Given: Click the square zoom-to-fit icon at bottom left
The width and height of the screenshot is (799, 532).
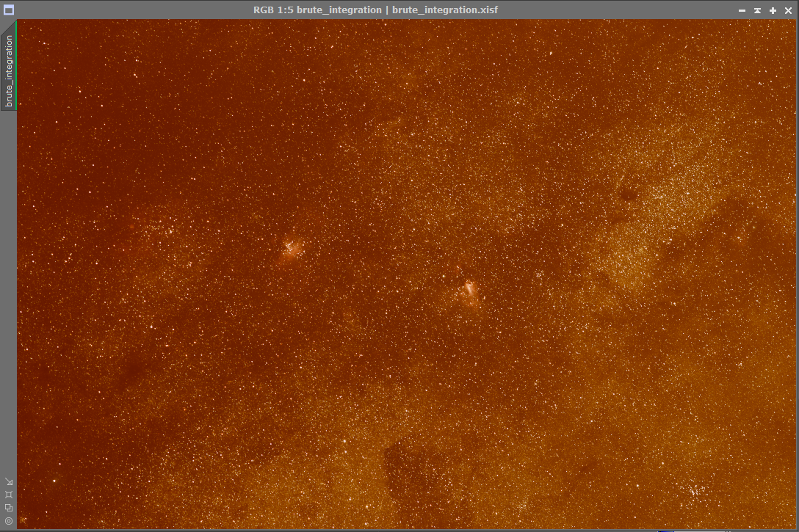Looking at the screenshot, I should [9, 495].
